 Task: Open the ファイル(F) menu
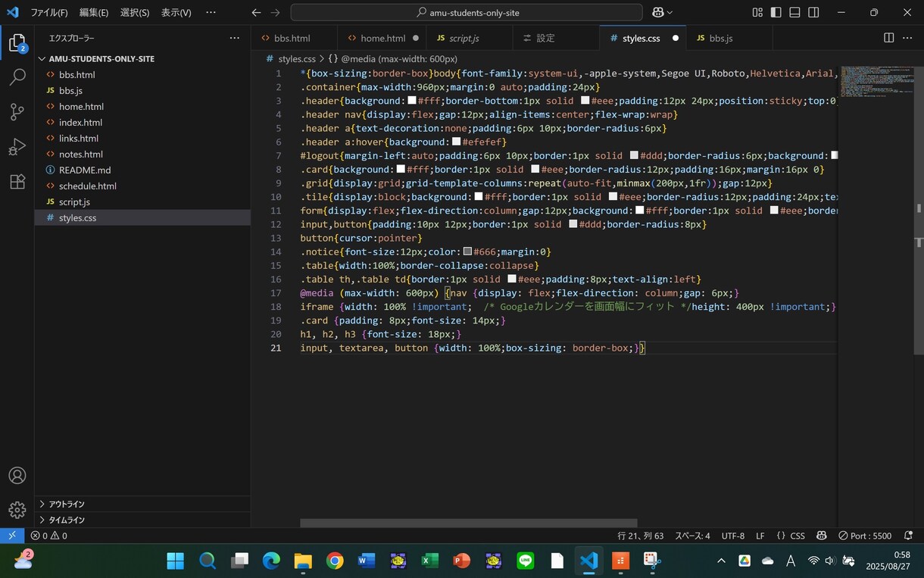[49, 12]
